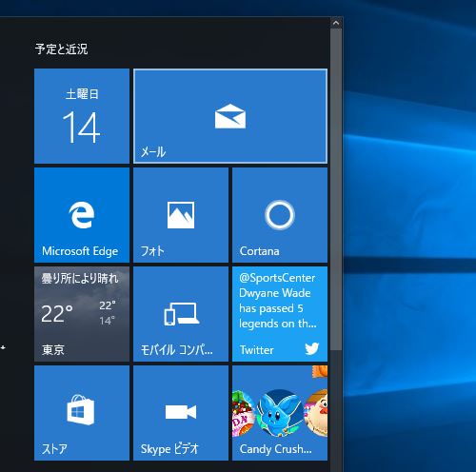Click the 22° current temperature reading

(x=57, y=314)
